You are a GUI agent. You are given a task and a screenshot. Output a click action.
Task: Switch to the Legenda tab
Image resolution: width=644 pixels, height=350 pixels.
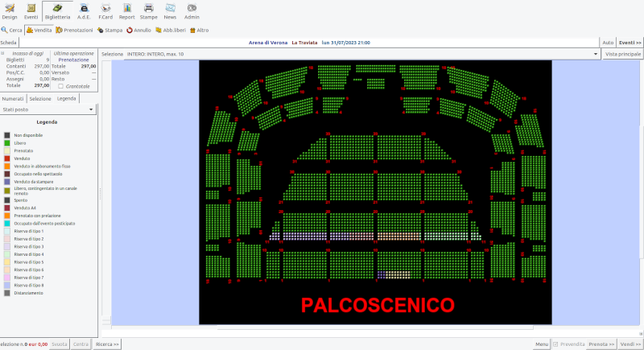click(x=67, y=98)
